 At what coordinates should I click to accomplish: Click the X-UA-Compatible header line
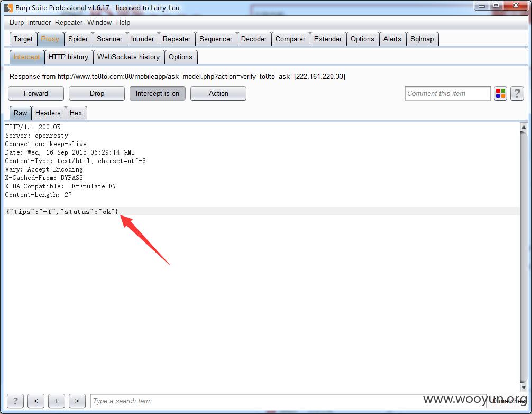pyautogui.click(x=60, y=186)
